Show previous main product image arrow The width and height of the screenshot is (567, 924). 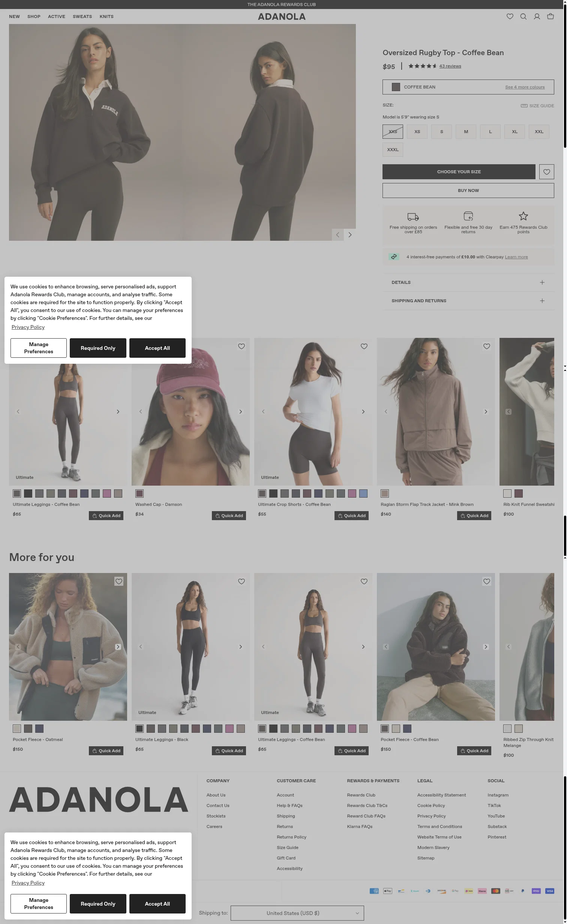click(338, 235)
